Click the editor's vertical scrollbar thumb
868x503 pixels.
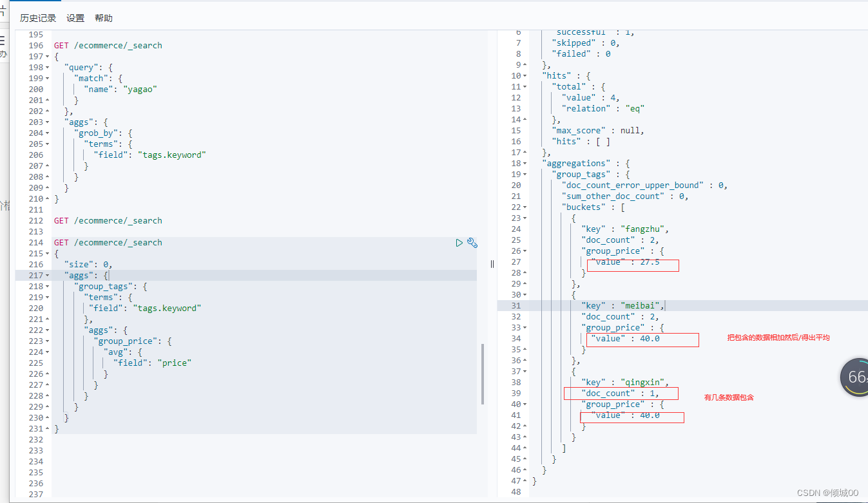pyautogui.click(x=483, y=374)
